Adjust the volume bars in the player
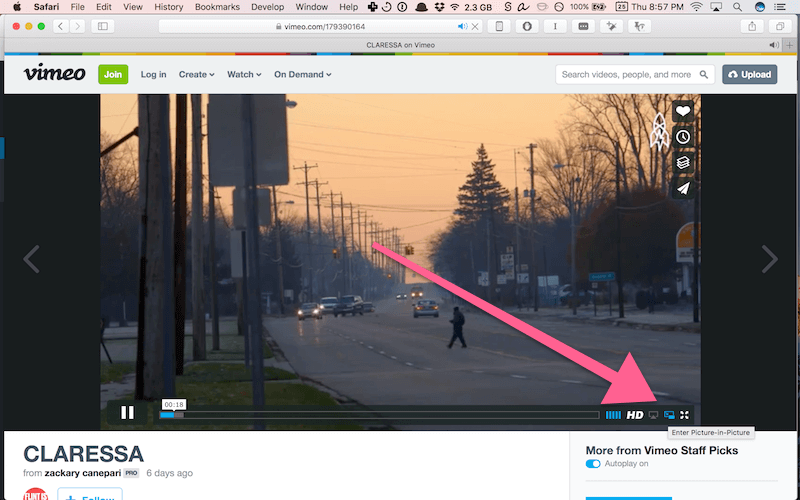The width and height of the screenshot is (800, 500). coord(613,415)
